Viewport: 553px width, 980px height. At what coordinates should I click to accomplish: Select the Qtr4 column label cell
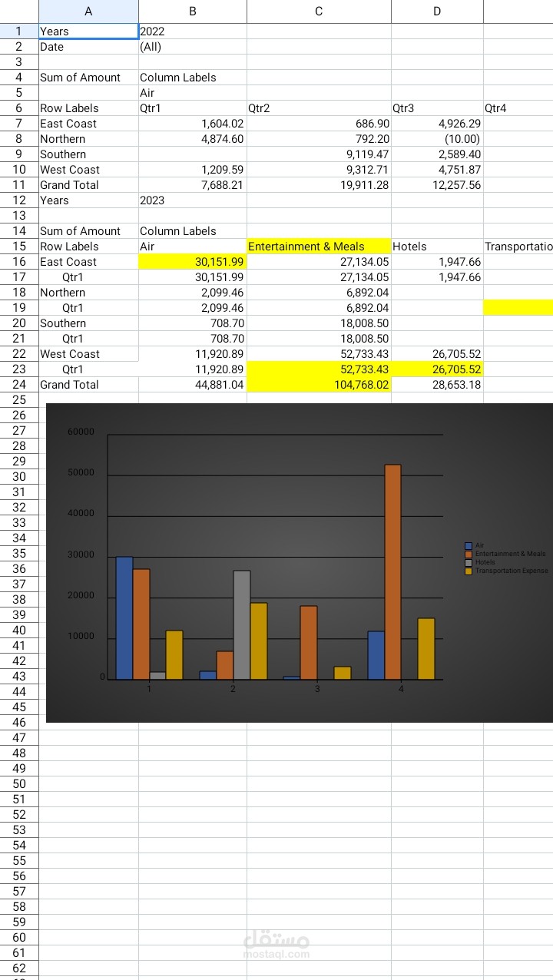coord(518,108)
